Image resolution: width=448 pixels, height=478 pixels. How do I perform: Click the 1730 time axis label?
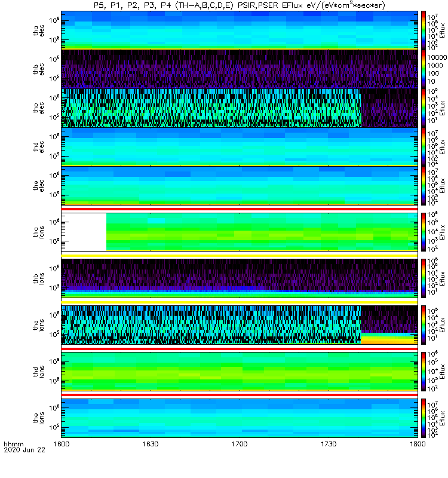[x=329, y=444]
